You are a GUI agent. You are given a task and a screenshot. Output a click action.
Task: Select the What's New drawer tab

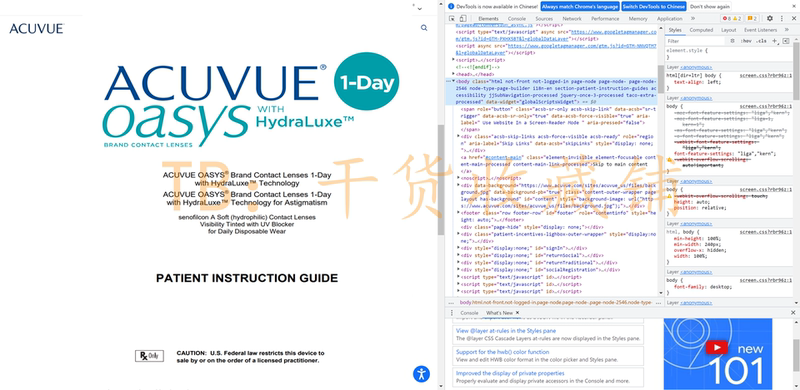[x=499, y=312]
